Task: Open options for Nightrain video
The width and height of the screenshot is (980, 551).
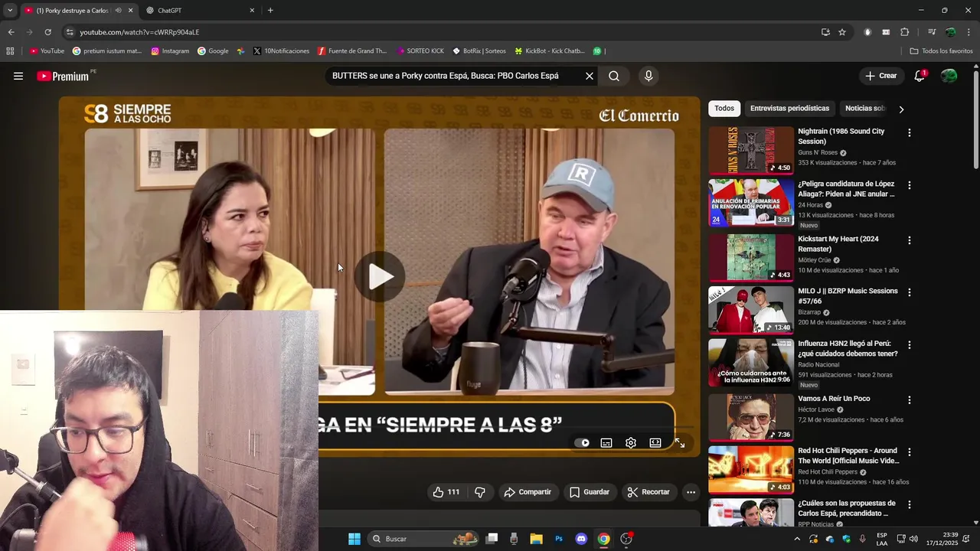Action: 910,133
